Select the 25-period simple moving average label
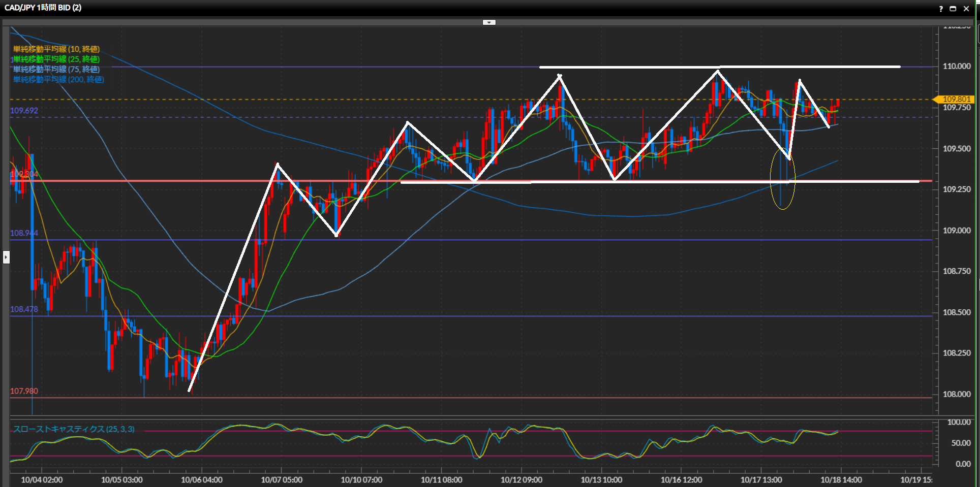The height and width of the screenshot is (487, 980). (56, 59)
